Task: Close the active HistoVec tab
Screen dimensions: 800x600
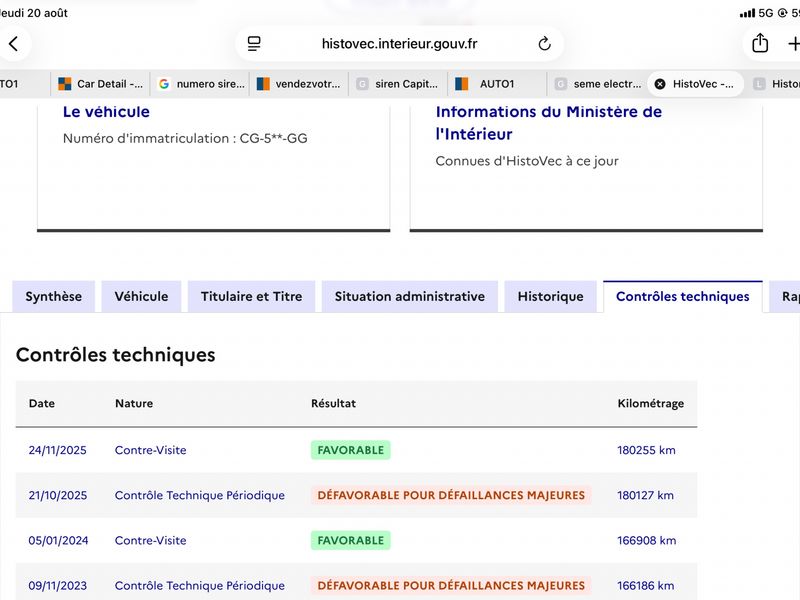Action: (660, 84)
